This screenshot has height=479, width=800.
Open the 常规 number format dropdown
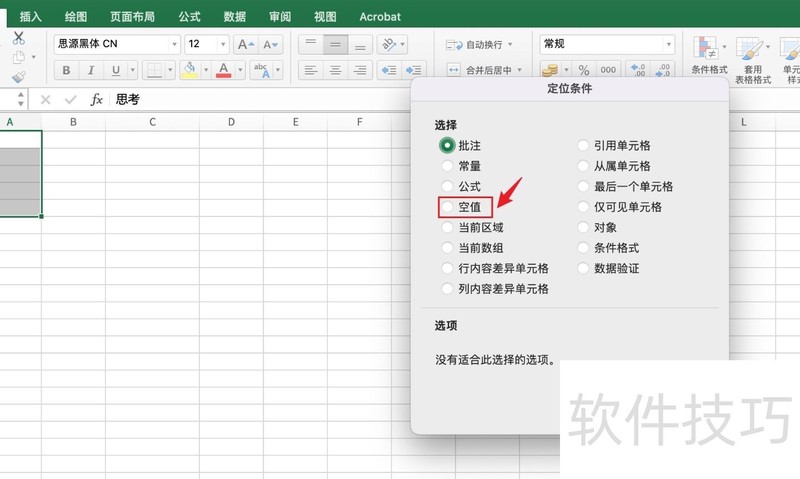click(x=668, y=44)
